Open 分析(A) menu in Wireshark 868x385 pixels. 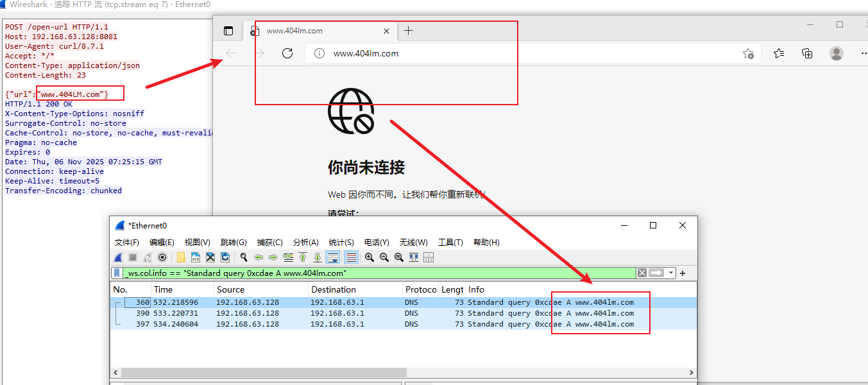[306, 242]
